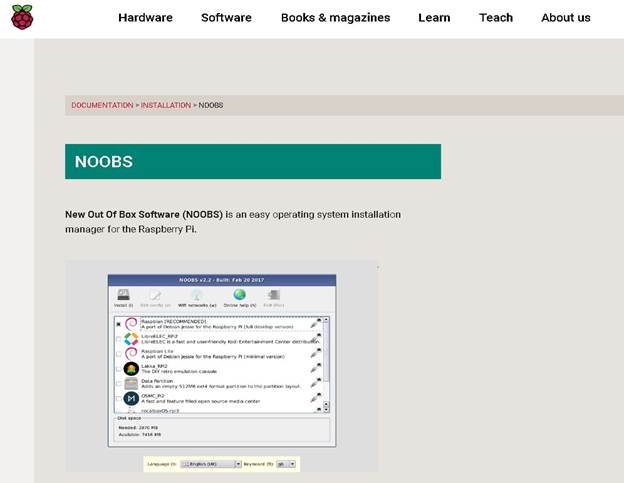Follow the DOCUMENTATION breadcrumb link

point(102,105)
